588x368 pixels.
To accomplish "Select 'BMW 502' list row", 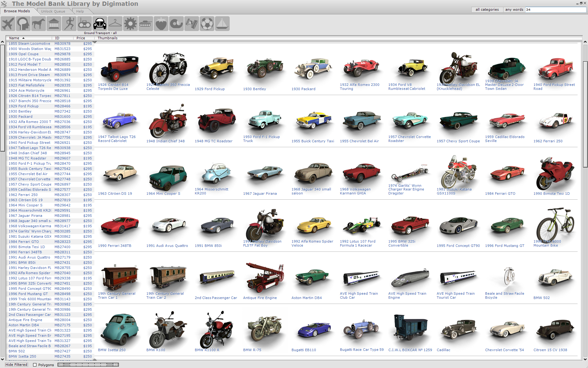I will click(x=50, y=351).
